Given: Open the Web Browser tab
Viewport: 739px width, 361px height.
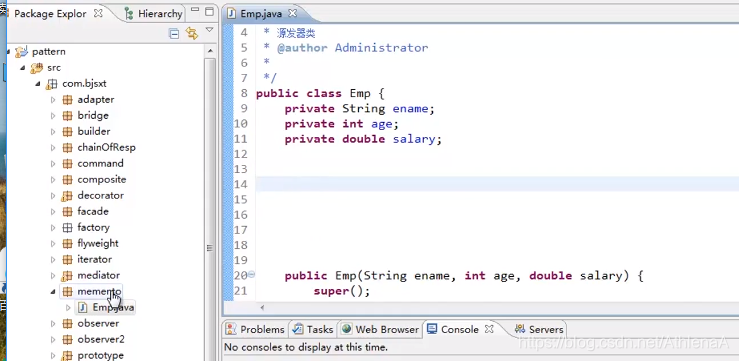Looking at the screenshot, I should [380, 329].
